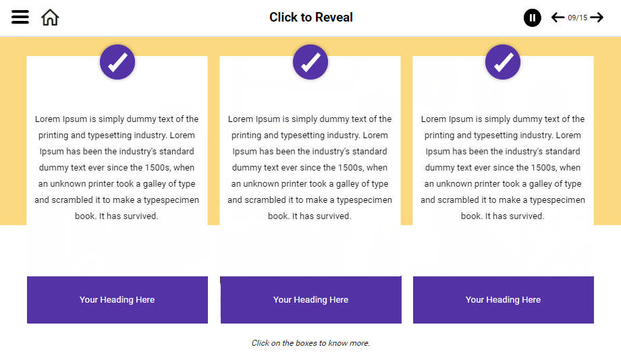Click the third card's Lorem Ipsum text
621x364 pixels.
click(x=503, y=168)
